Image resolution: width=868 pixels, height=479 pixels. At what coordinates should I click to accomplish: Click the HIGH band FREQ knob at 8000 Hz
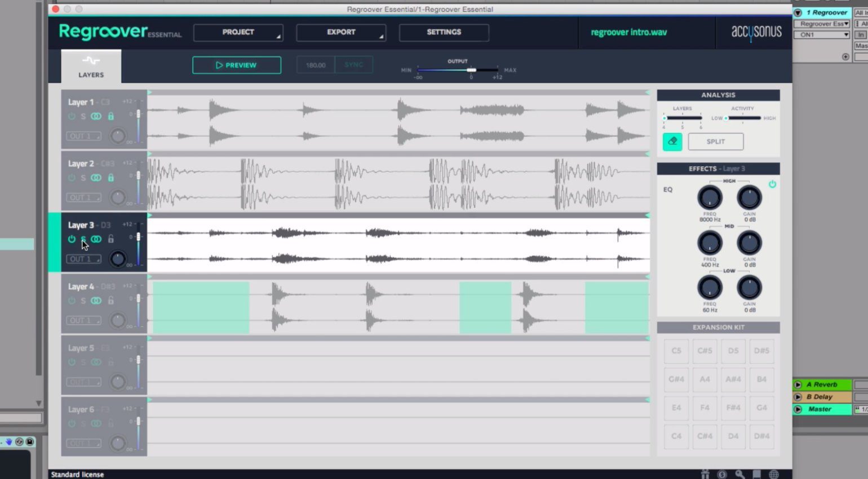tap(710, 198)
